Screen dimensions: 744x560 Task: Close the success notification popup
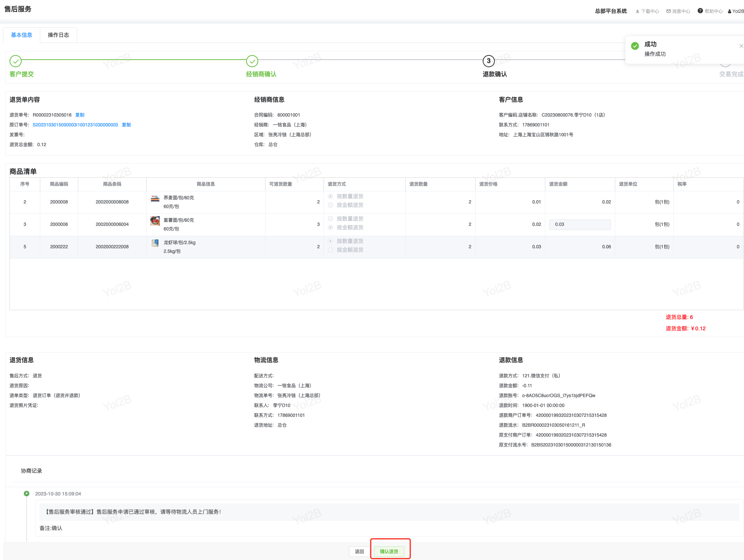tap(741, 46)
